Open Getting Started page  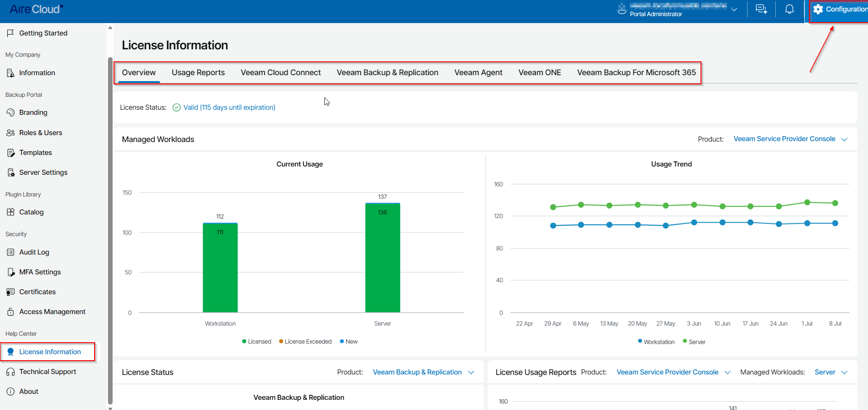click(x=43, y=33)
